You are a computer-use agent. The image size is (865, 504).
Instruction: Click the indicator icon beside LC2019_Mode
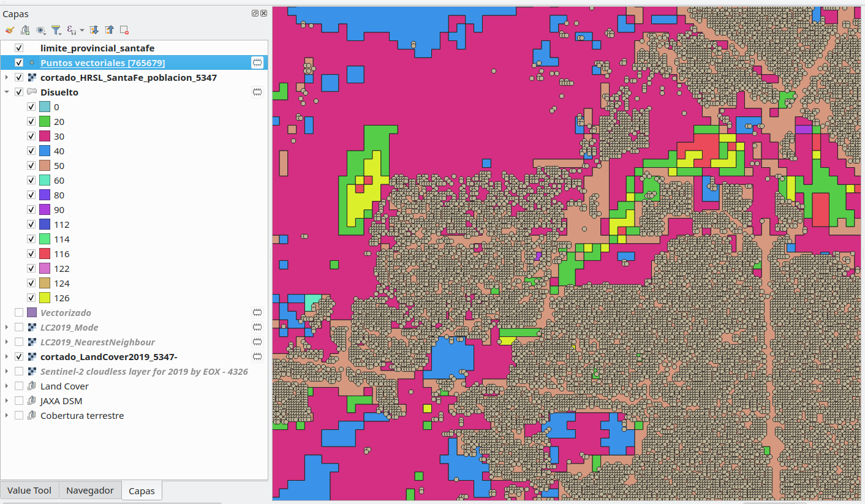tap(257, 327)
